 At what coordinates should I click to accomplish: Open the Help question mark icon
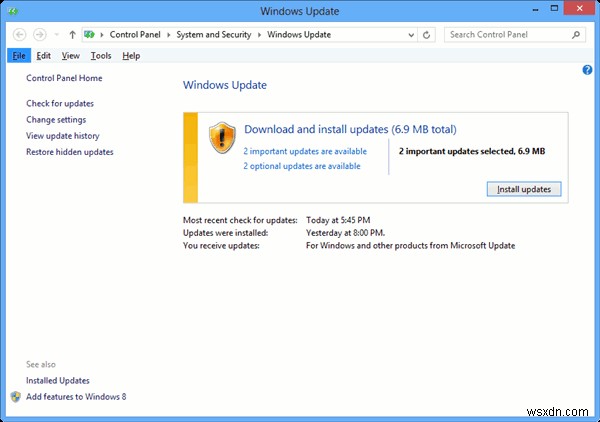[x=587, y=70]
